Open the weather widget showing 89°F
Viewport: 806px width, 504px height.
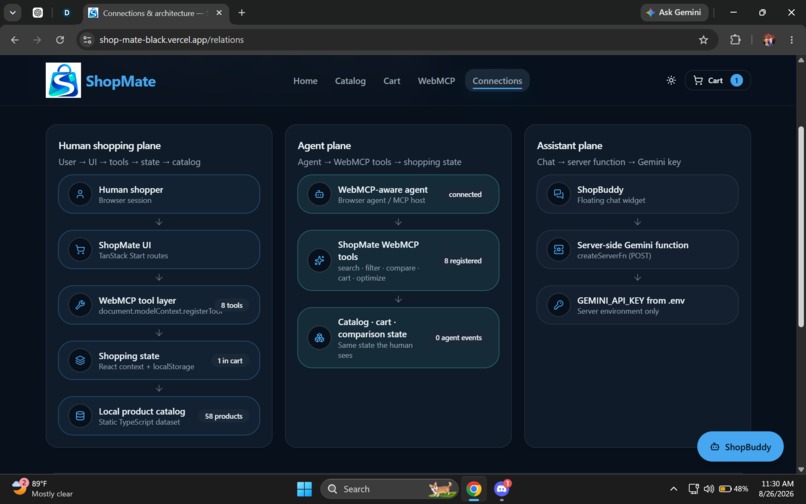coord(42,488)
